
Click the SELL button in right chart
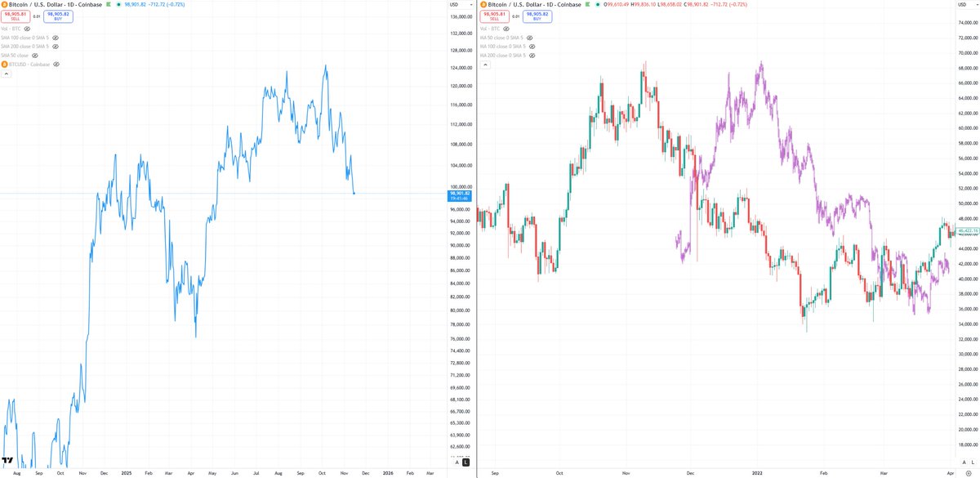tap(497, 16)
